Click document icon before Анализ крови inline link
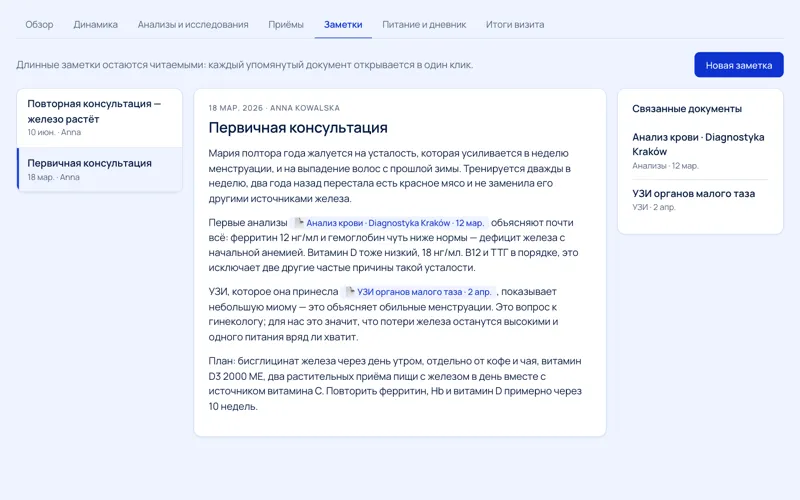 pos(299,222)
